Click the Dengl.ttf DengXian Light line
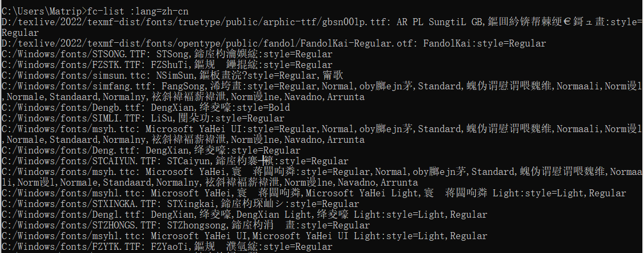Viewport: 644px width, 253px height. tap(245, 214)
